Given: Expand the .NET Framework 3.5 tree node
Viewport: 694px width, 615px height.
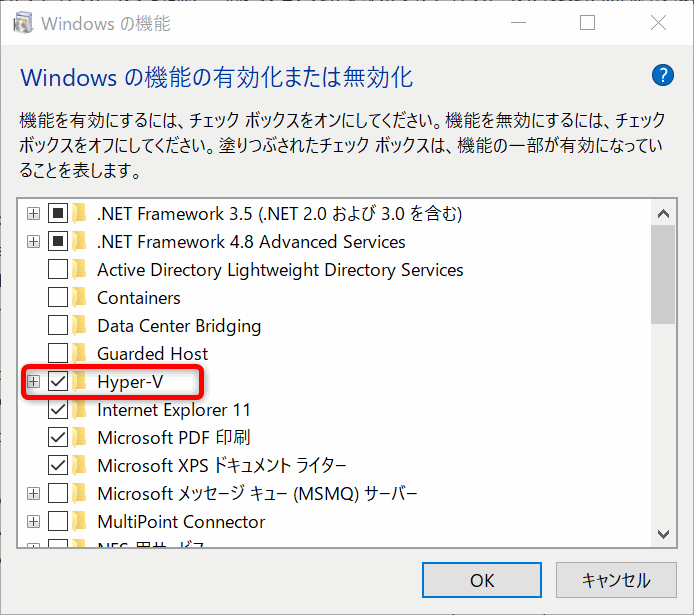Looking at the screenshot, I should coord(33,214).
